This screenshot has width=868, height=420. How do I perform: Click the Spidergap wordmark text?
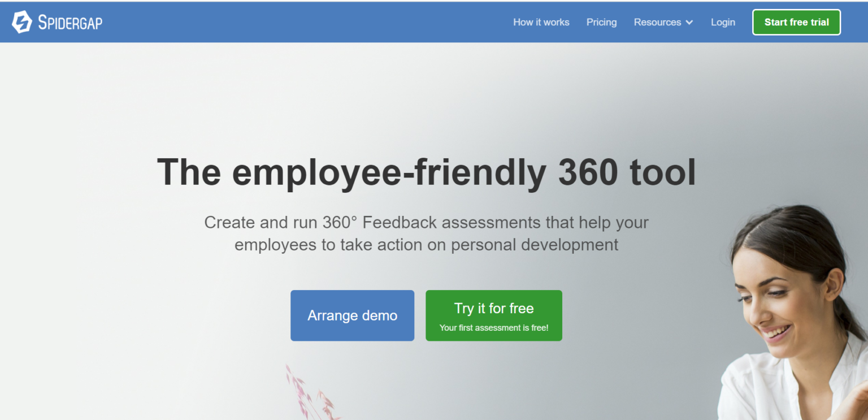coord(70,22)
